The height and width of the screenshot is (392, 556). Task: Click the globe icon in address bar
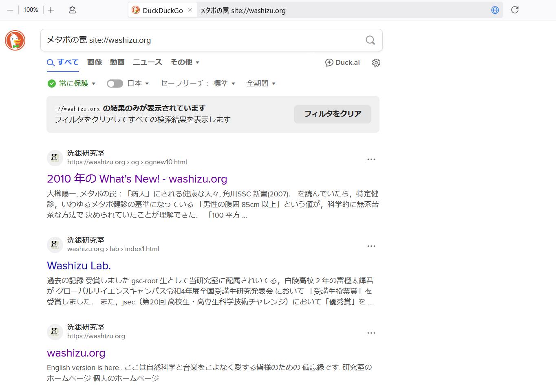(x=495, y=10)
